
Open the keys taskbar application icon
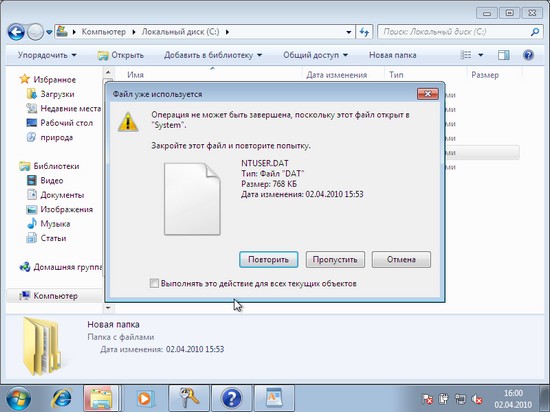coord(189,398)
